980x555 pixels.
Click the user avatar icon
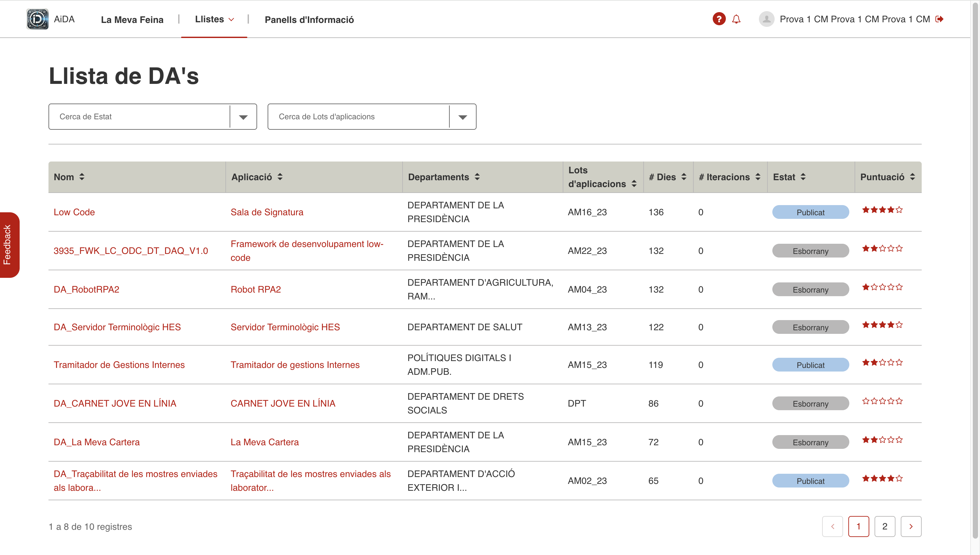tap(766, 19)
